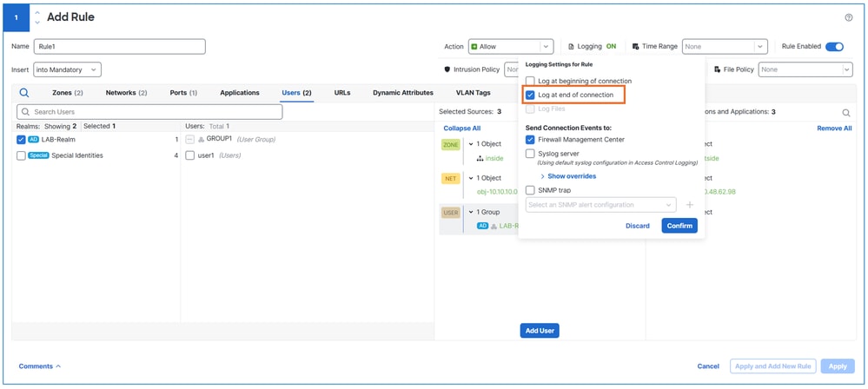Click the Cancel button
868x389 pixels.
(708, 366)
